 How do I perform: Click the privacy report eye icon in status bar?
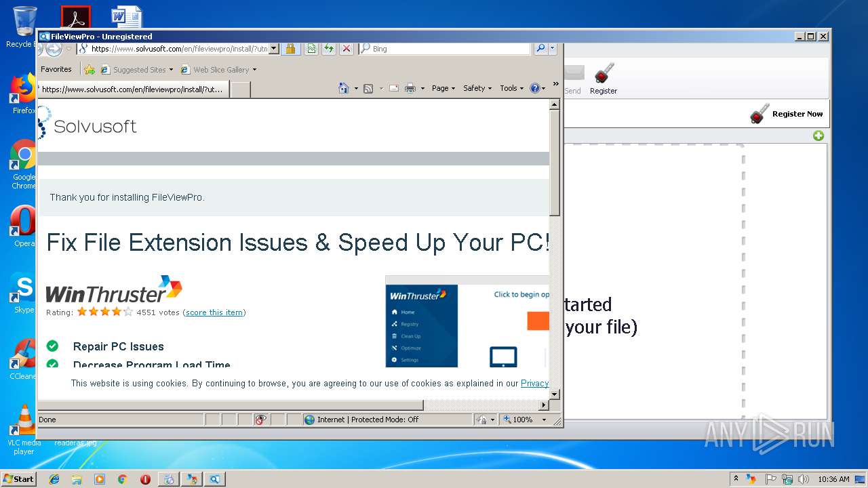[260, 420]
